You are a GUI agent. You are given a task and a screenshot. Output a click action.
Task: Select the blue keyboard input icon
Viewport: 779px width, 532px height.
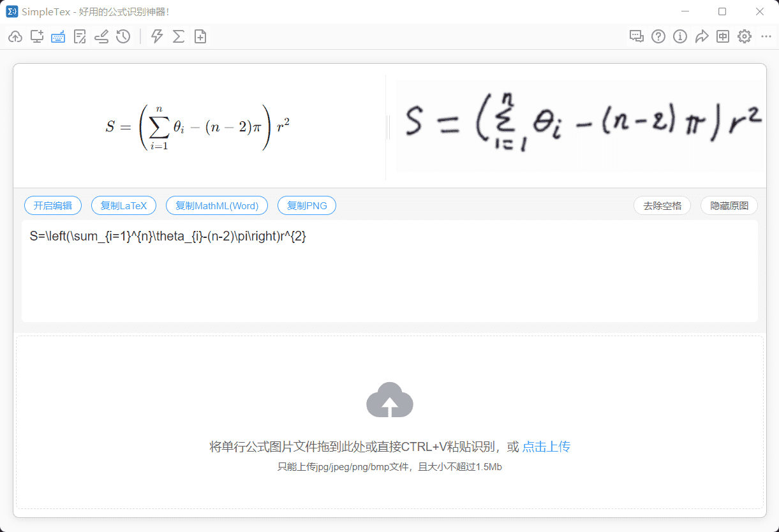coord(58,37)
